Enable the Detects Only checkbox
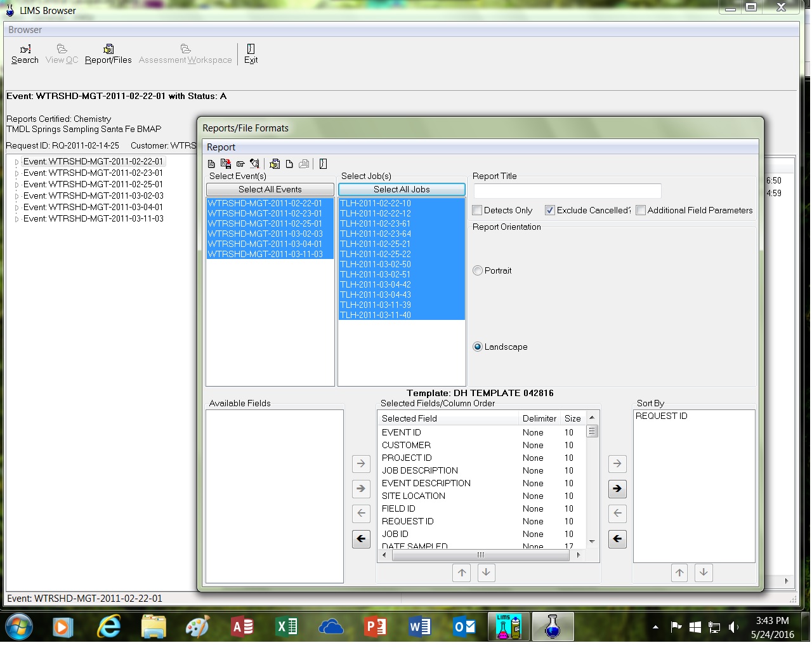Screen dimensions: 812x650 [x=478, y=210]
